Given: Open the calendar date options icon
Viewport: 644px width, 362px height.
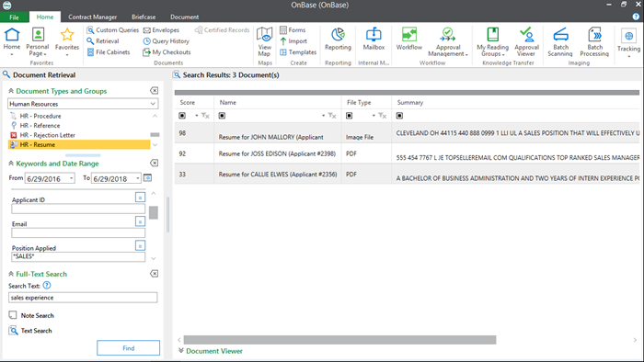Looking at the screenshot, I should tap(147, 178).
